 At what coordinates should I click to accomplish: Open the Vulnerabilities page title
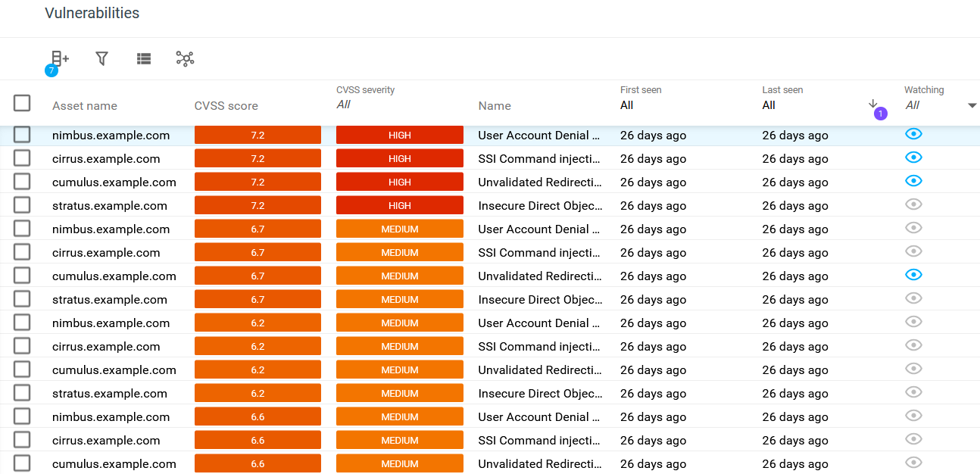[92, 13]
